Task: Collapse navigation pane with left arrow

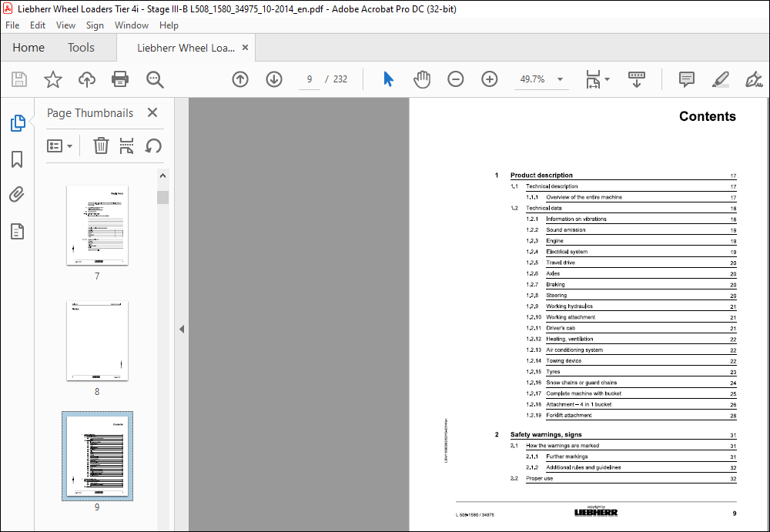Action: [x=182, y=329]
